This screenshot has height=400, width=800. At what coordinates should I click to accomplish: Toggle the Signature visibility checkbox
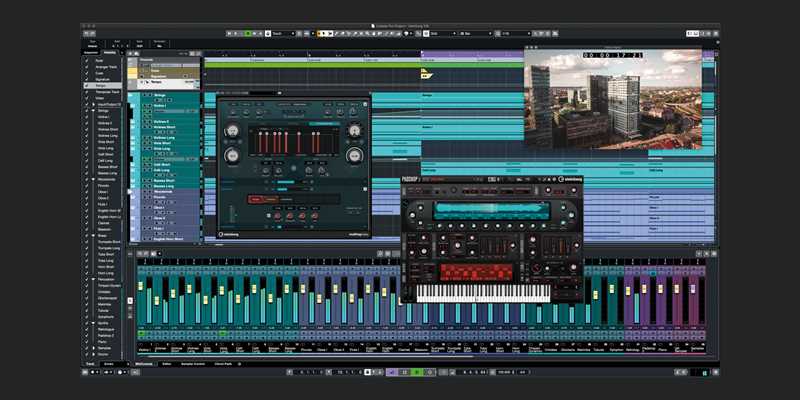86,80
